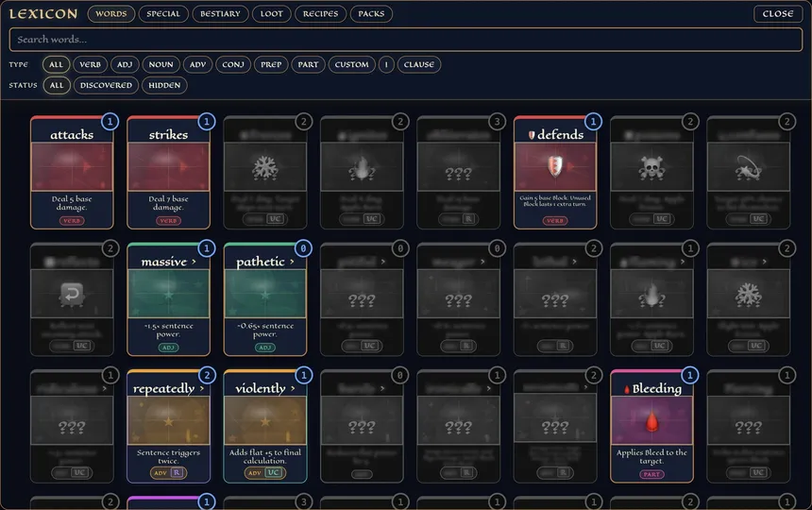The height and width of the screenshot is (510, 812).
Task: Open the Recipes tab
Action: coord(320,14)
